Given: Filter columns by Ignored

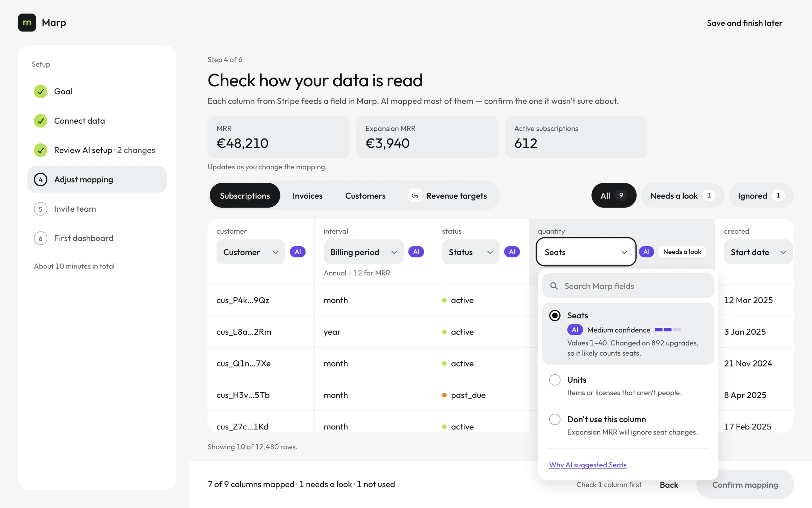Looking at the screenshot, I should [761, 195].
